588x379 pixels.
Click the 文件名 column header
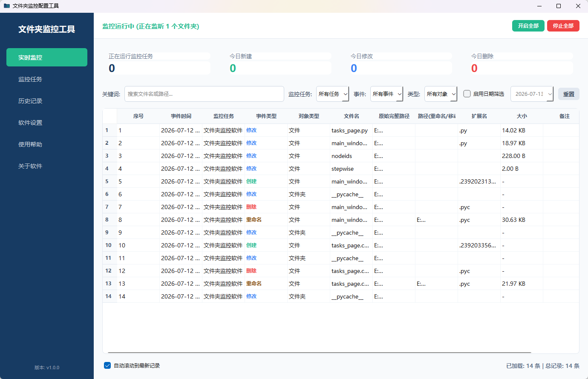(352, 116)
